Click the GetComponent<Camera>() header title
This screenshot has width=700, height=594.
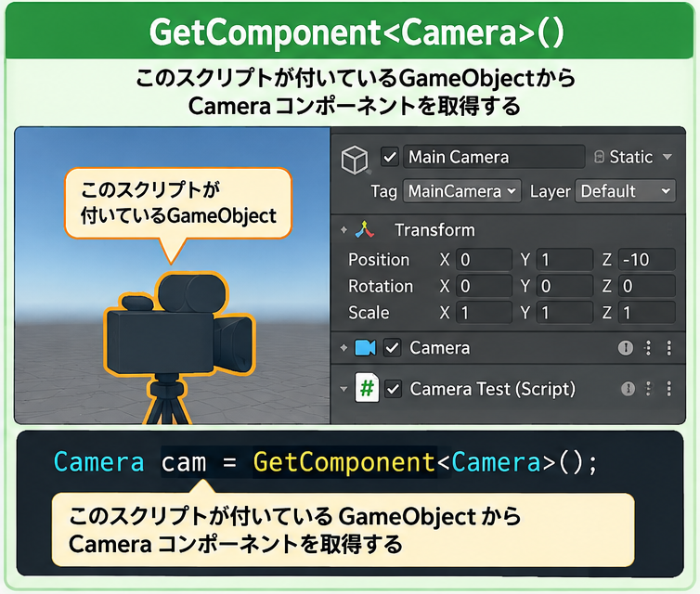[356, 32]
